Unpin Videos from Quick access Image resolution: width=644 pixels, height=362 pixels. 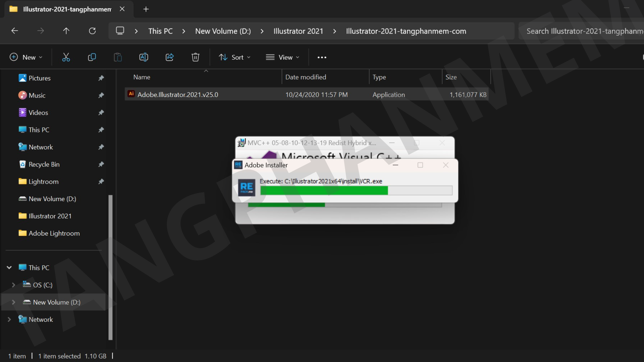[x=101, y=113]
